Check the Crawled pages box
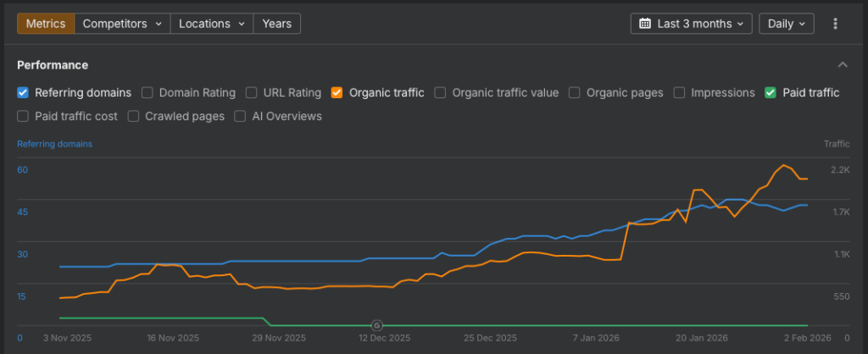This screenshot has width=868, height=354. (133, 116)
